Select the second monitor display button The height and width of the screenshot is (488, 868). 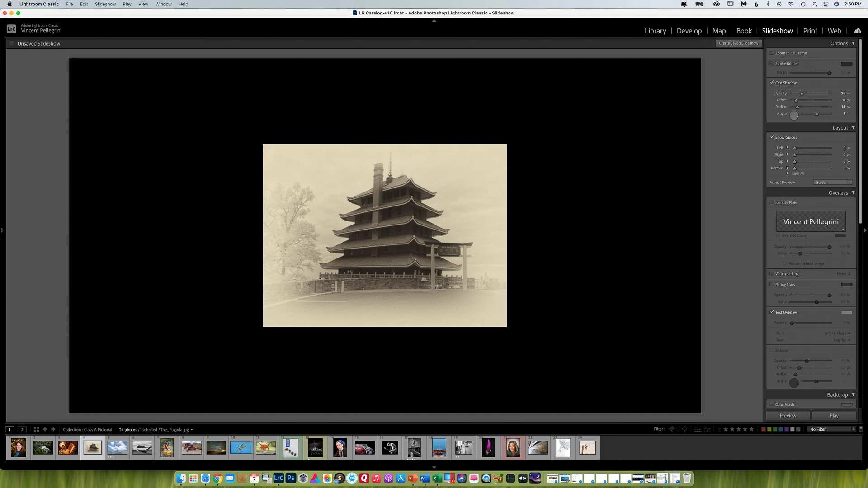(22, 429)
